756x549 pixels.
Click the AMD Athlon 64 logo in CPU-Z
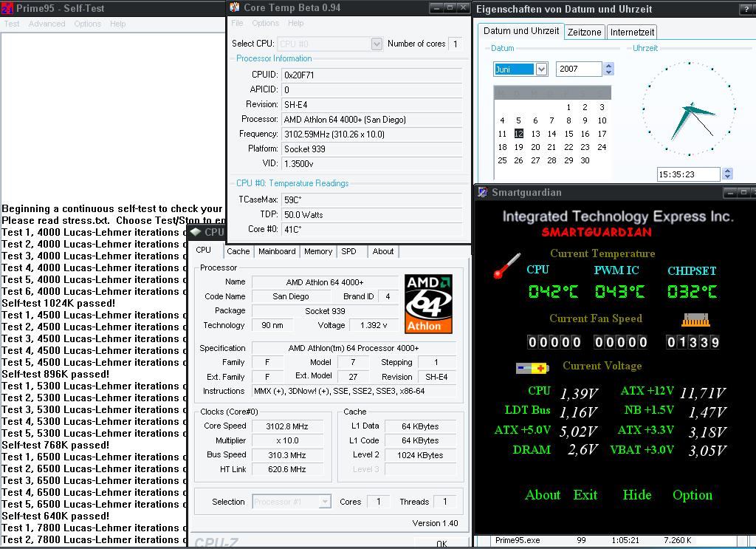[x=428, y=304]
